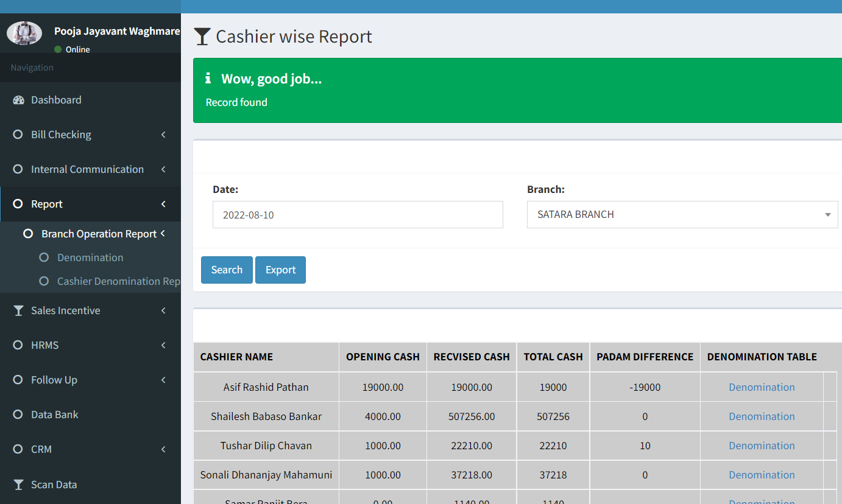
Task: Expand the Bill Checking menu chevron
Action: click(163, 135)
